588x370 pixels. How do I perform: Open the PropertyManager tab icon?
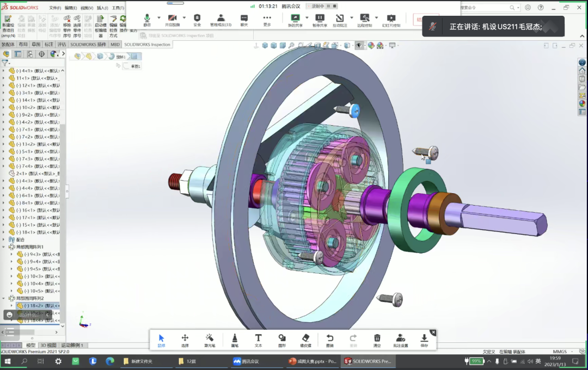(x=18, y=54)
